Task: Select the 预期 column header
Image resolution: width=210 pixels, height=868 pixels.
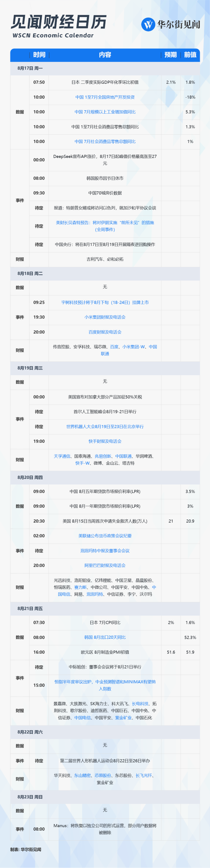Action: click(171, 55)
